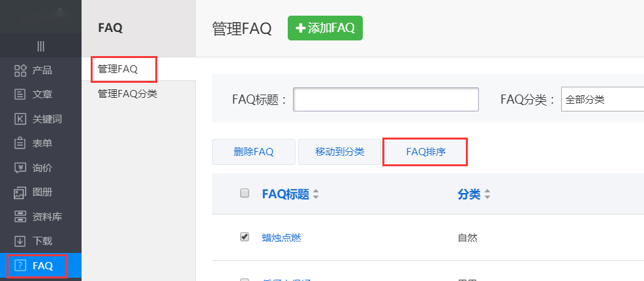
Task: Select the Keywords K icon
Action: [x=20, y=119]
